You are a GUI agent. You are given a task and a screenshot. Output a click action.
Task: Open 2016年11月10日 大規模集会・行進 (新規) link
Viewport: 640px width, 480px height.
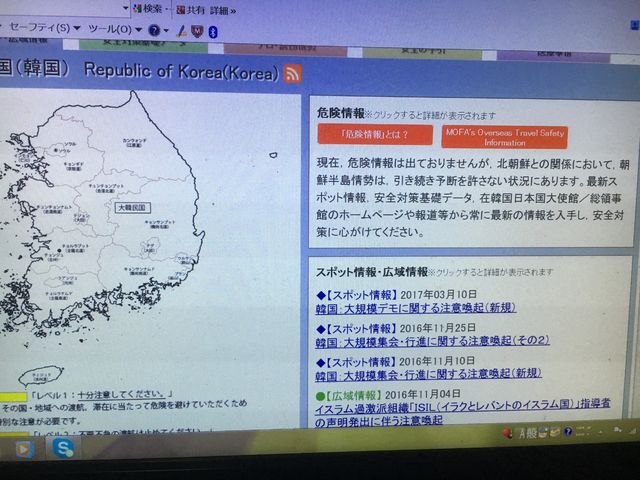pyautogui.click(x=422, y=377)
